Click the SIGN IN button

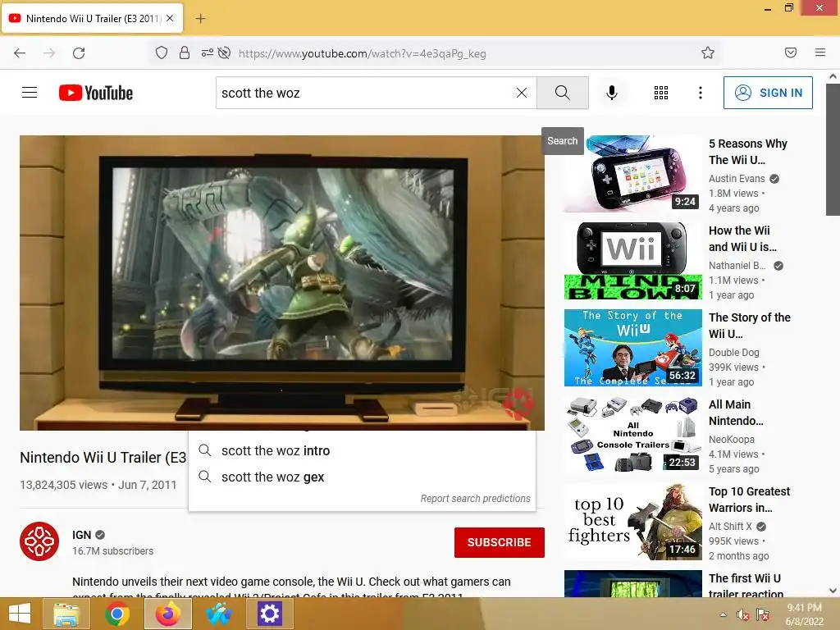coord(768,93)
